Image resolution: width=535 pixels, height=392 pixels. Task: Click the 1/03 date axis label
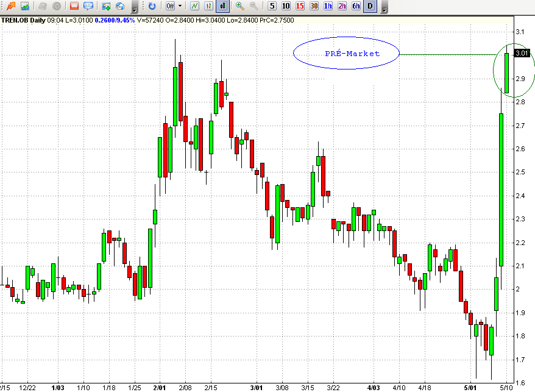point(58,388)
